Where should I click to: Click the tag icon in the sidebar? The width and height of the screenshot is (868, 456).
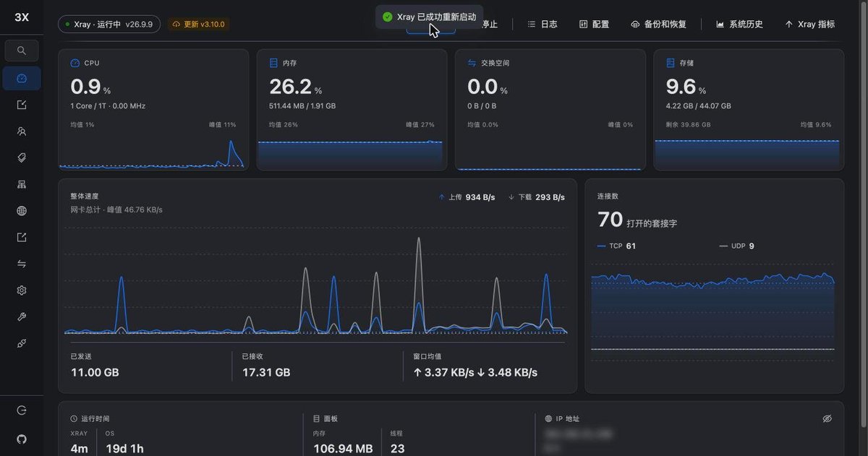pyautogui.click(x=22, y=158)
